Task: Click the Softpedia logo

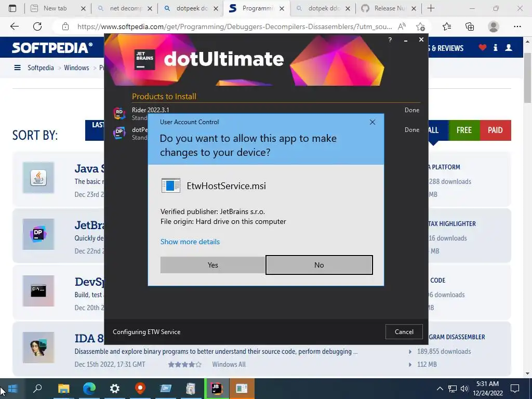Action: click(52, 48)
